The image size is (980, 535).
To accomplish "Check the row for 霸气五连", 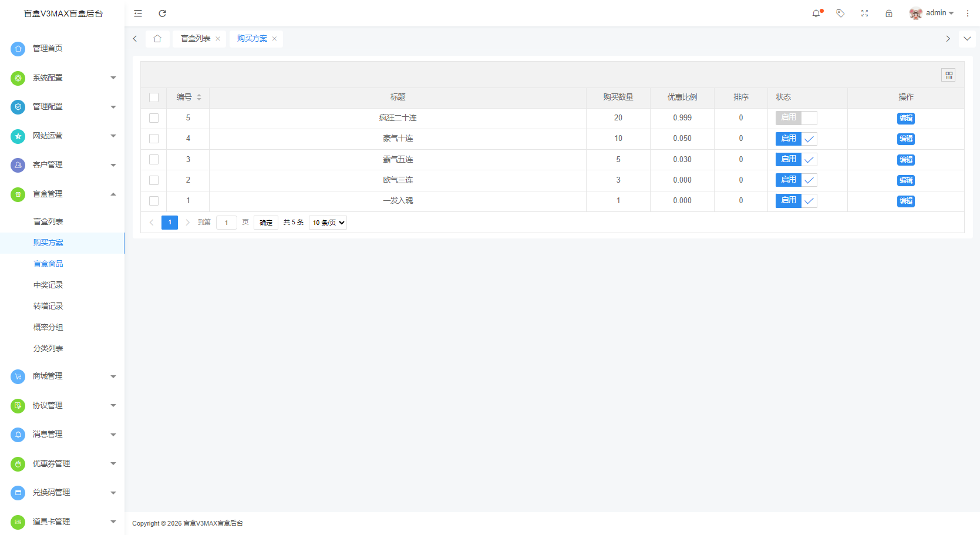I will 154,159.
